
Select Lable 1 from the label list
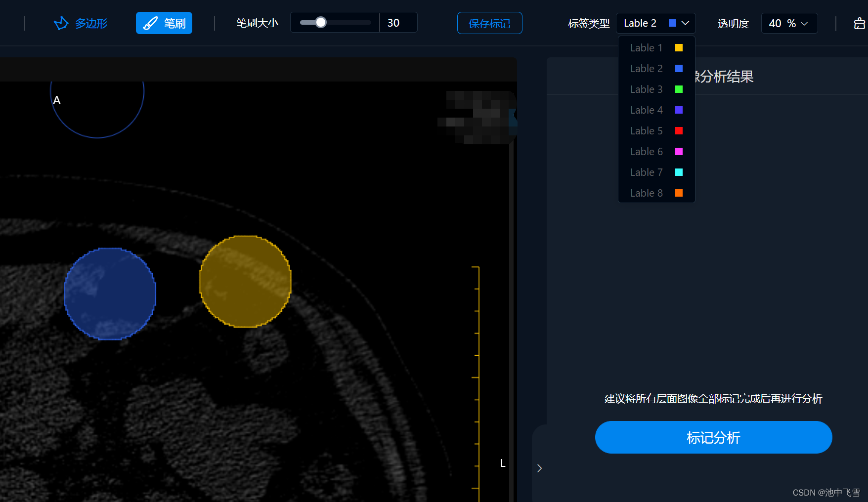pyautogui.click(x=646, y=47)
